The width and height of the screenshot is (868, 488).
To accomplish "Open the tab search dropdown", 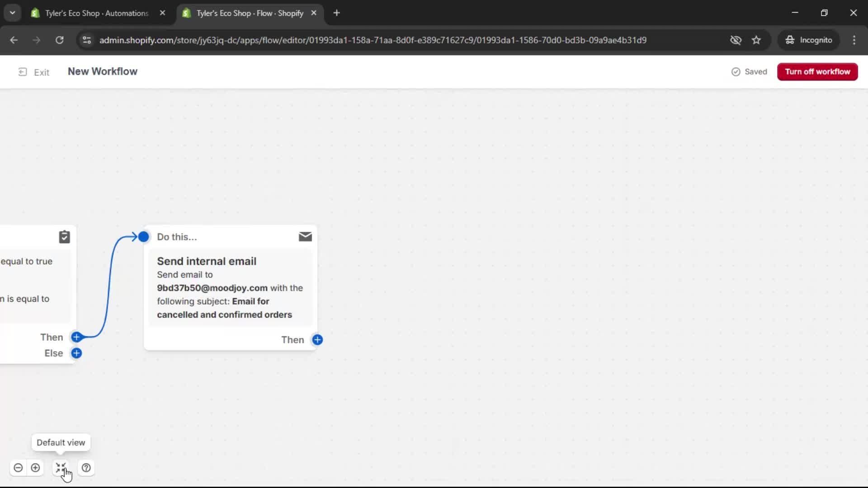I will tap(12, 12).
